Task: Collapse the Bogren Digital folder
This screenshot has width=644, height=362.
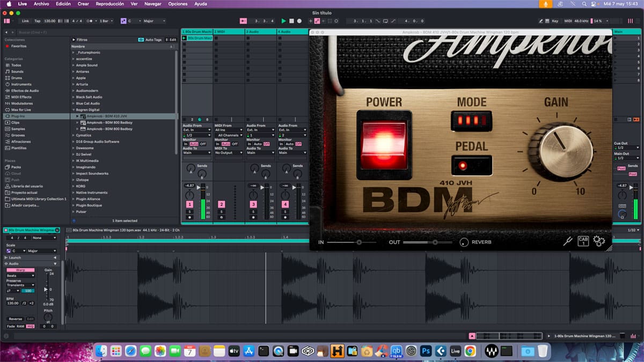Action: 74,109
